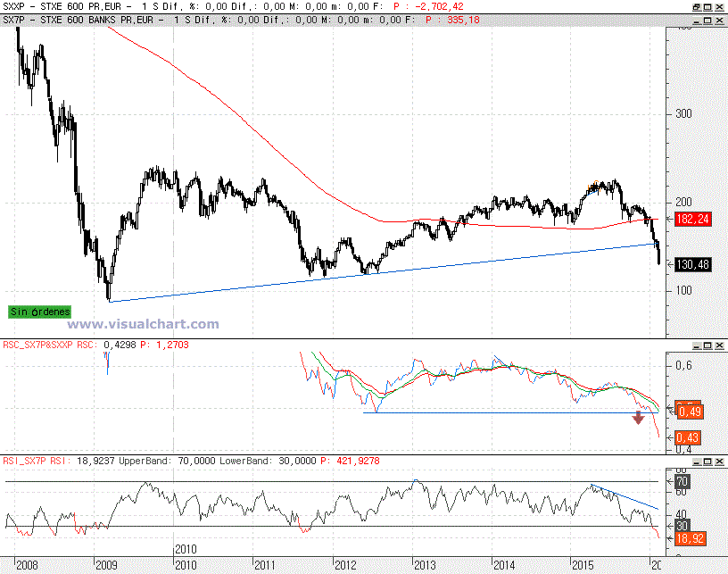This screenshot has width=728, height=574.
Task: Click the 200 level on price axis
Action: point(683,202)
